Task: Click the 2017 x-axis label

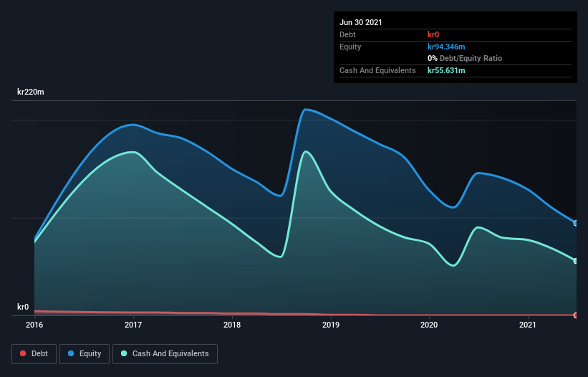Action: (x=133, y=325)
